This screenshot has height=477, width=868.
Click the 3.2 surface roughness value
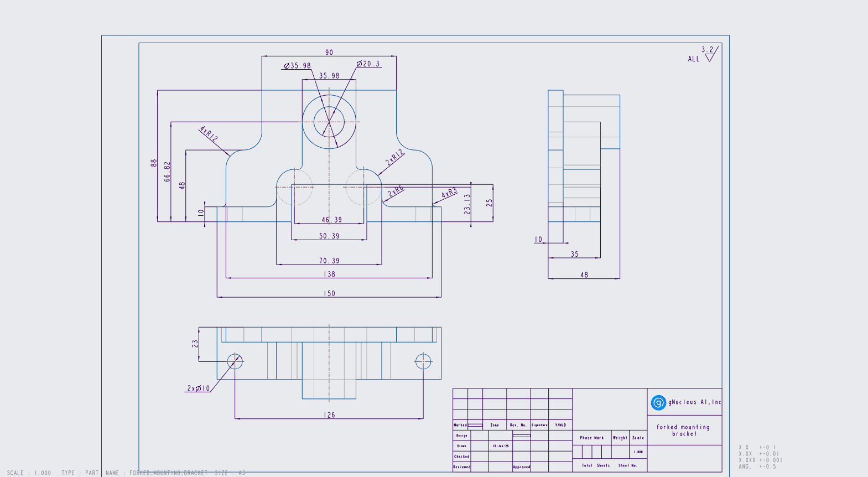[x=708, y=50]
